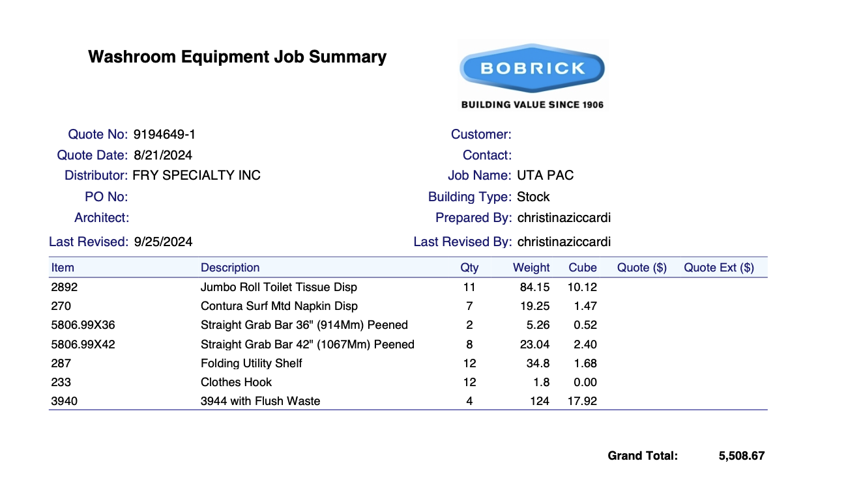Screen dimensions: 846x504
Task: Select quote number 9194649-1
Action: (x=164, y=135)
